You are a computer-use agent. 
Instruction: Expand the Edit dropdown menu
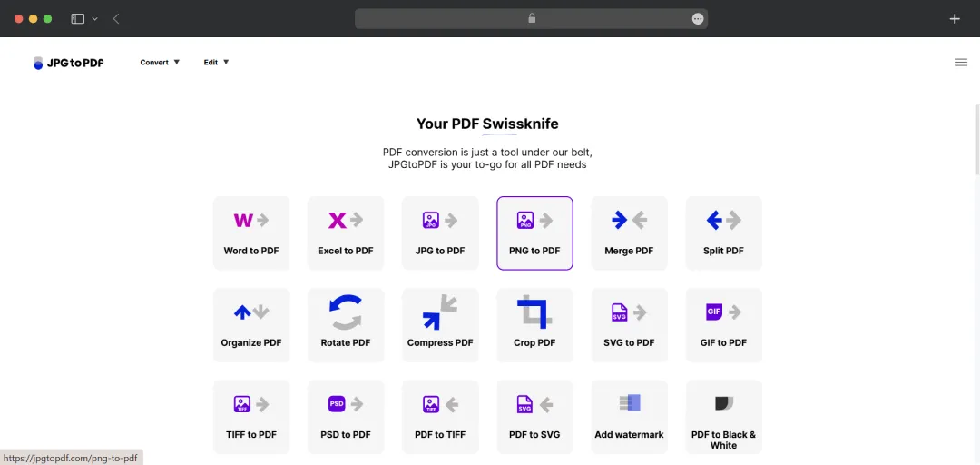216,63
